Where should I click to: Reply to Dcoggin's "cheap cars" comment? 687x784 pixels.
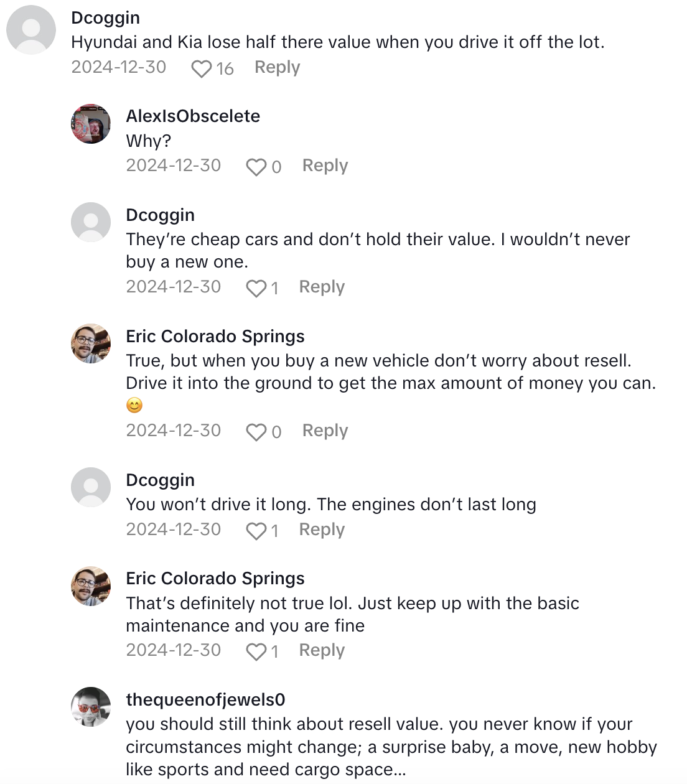pyautogui.click(x=322, y=287)
